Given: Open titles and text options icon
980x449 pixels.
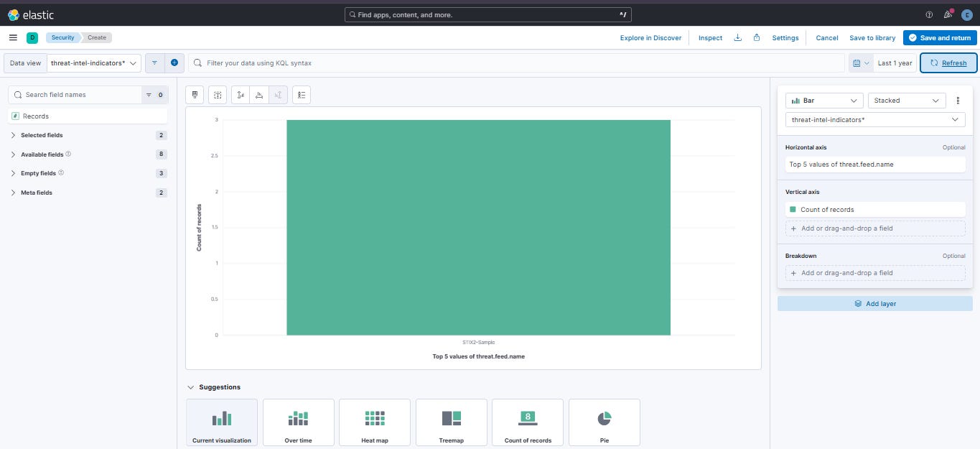Looking at the screenshot, I should click(218, 94).
